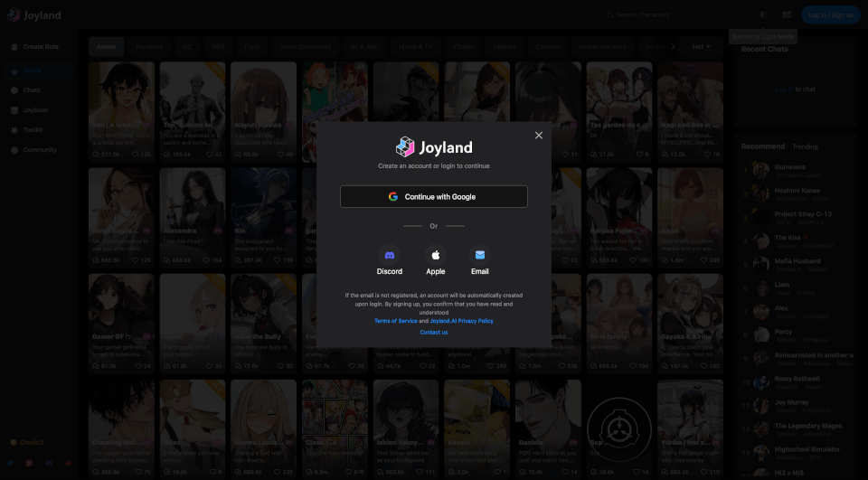This screenshot has width=868, height=480.
Task: Open the Mayuri Kisawa character card
Action: pyautogui.click(x=263, y=111)
